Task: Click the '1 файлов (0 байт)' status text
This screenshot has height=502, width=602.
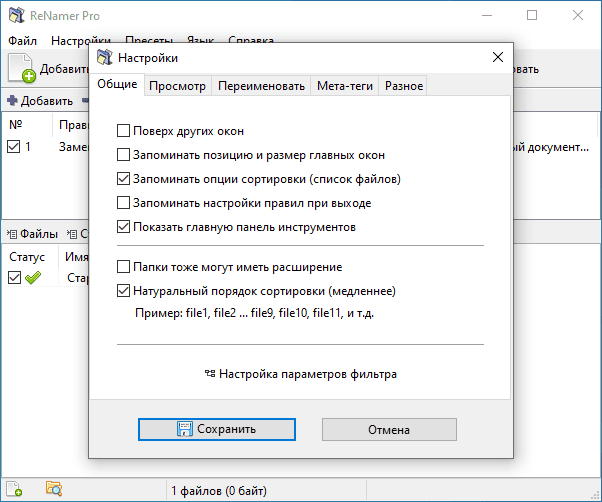Action: coord(219,490)
